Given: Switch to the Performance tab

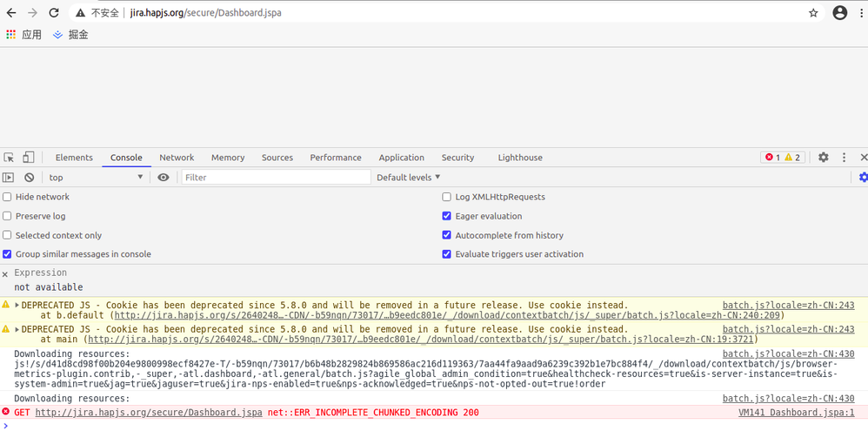Looking at the screenshot, I should point(336,158).
